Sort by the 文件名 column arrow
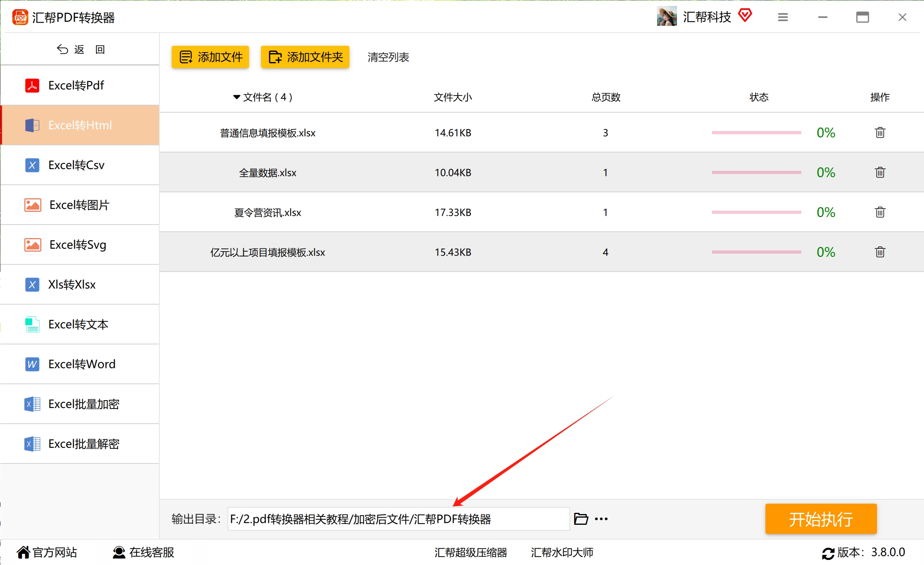 click(x=237, y=97)
